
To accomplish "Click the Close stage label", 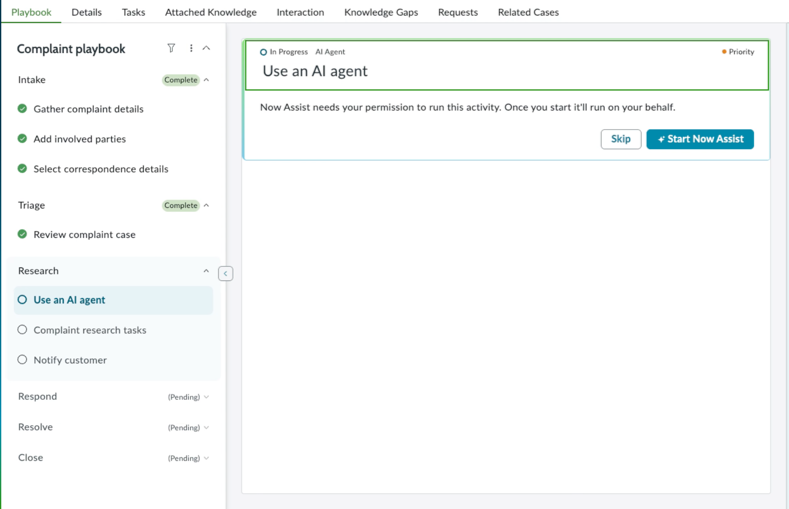I will tap(31, 458).
